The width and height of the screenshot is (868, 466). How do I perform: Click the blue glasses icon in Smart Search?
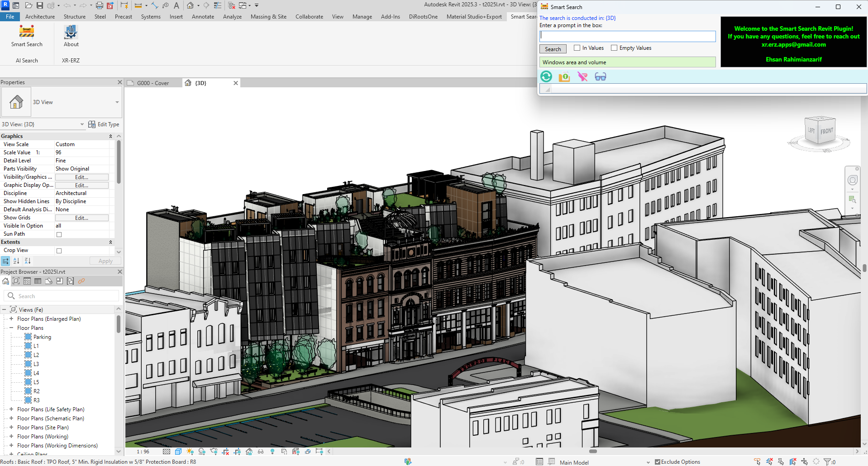pos(600,76)
